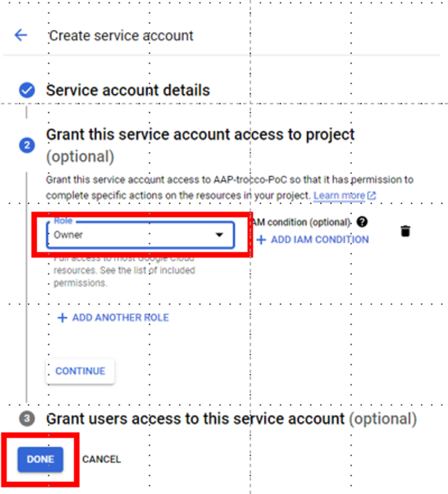Click Add Another Role text
The width and height of the screenshot is (448, 494).
120,318
